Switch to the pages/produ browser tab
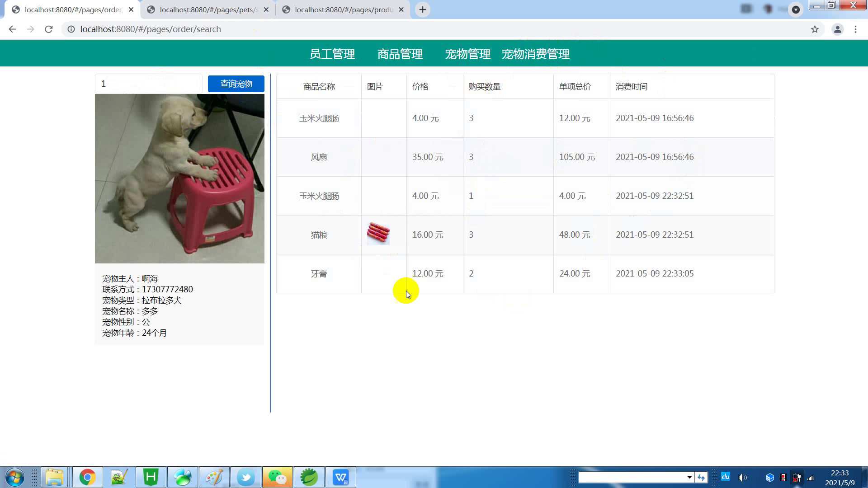 click(344, 9)
